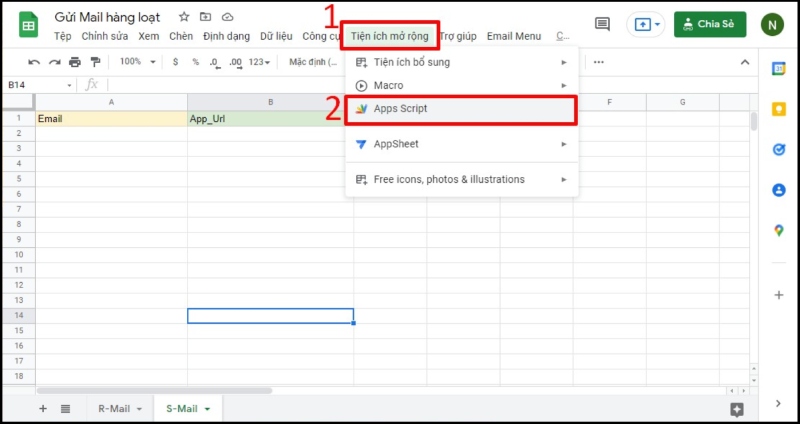Viewport: 800px width, 424px height.
Task: Get add-ons with plus icon in side panel
Action: pyautogui.click(x=779, y=295)
